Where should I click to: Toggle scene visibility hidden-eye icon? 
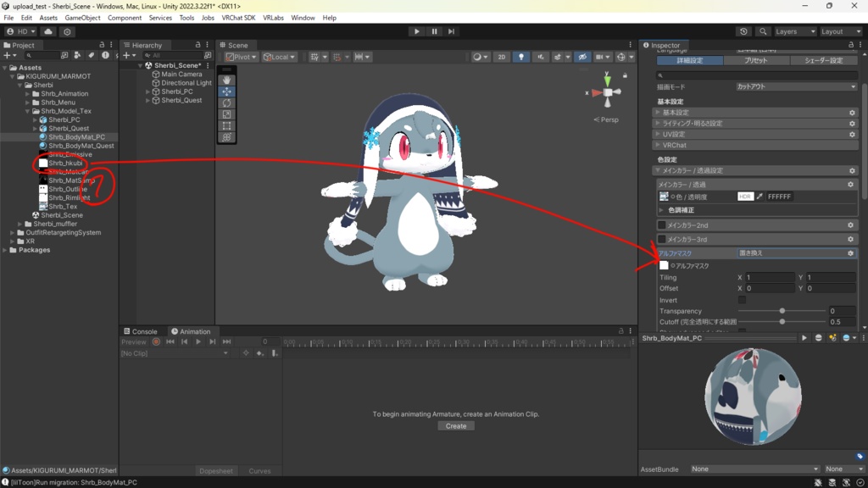point(581,57)
